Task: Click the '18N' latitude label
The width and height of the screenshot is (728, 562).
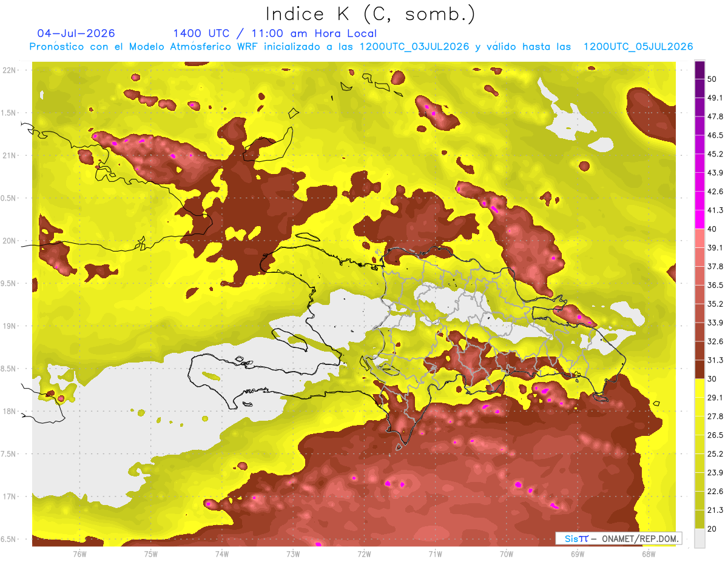Action: coord(9,411)
